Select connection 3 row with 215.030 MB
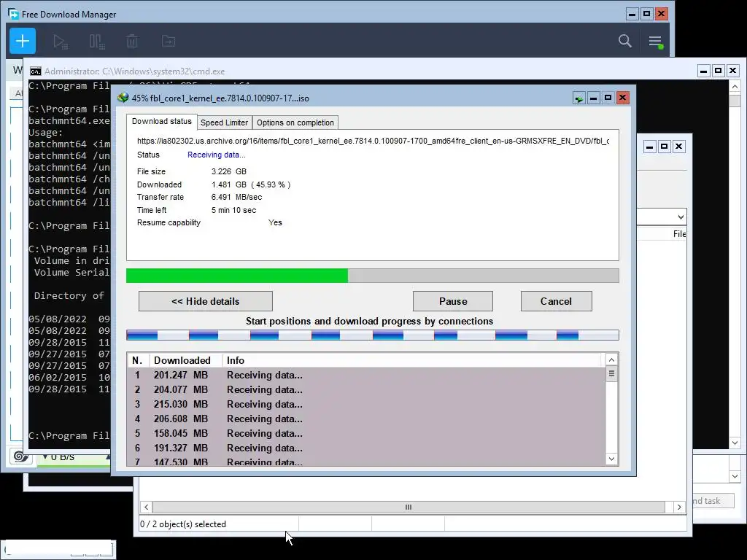The width and height of the screenshot is (747, 560). (x=366, y=404)
